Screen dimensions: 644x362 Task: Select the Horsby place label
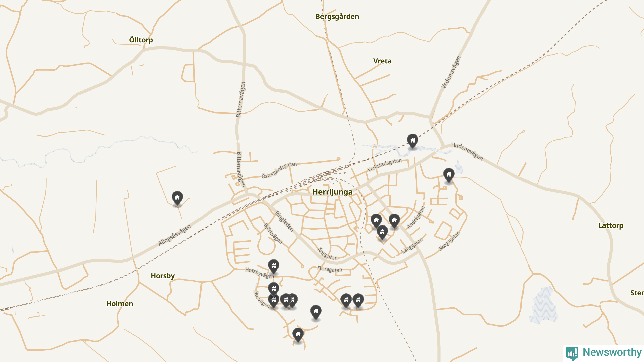[163, 276]
